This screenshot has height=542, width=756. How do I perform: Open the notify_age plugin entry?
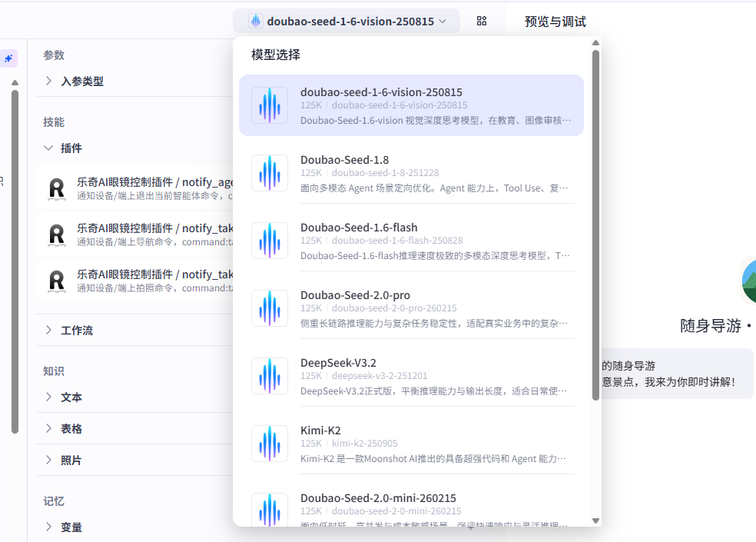coord(135,188)
